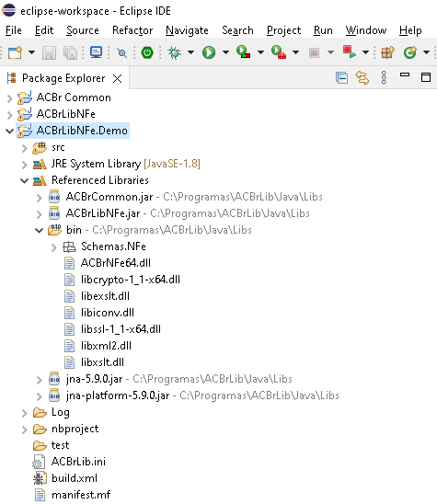Toggle Link with Editor in Package Explorer

tap(362, 78)
